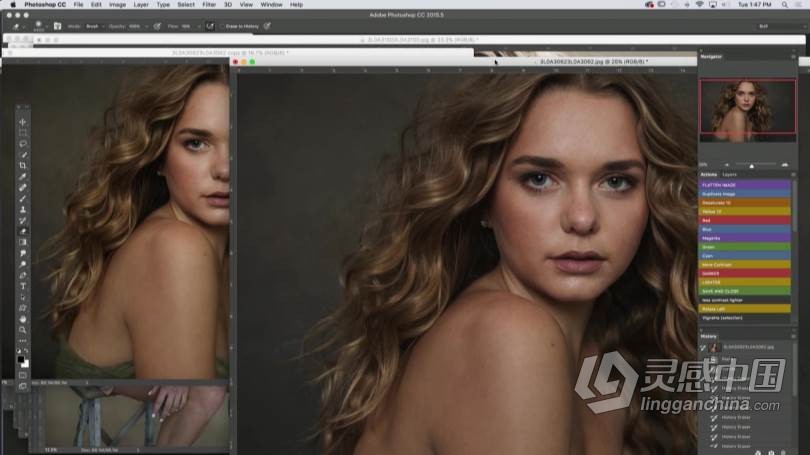
Task: Open the File menu
Action: click(x=79, y=5)
